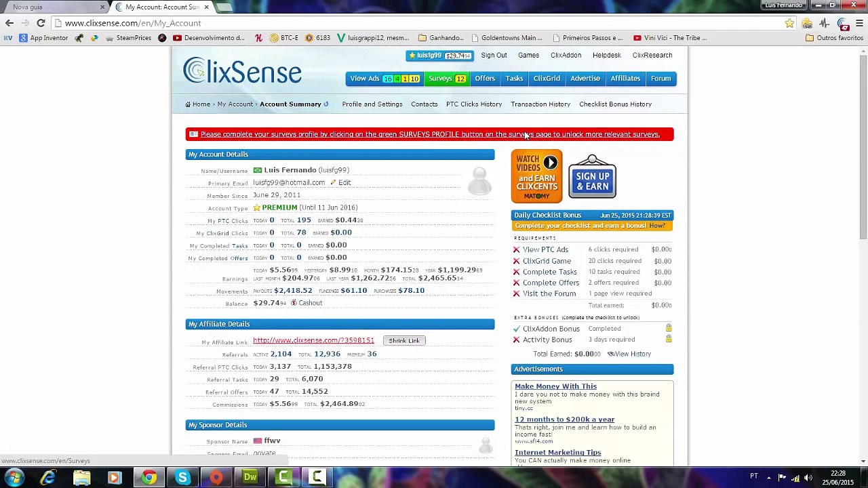This screenshot has width=868, height=488.
Task: Open Dreamweaver from the taskbar
Action: click(x=250, y=478)
